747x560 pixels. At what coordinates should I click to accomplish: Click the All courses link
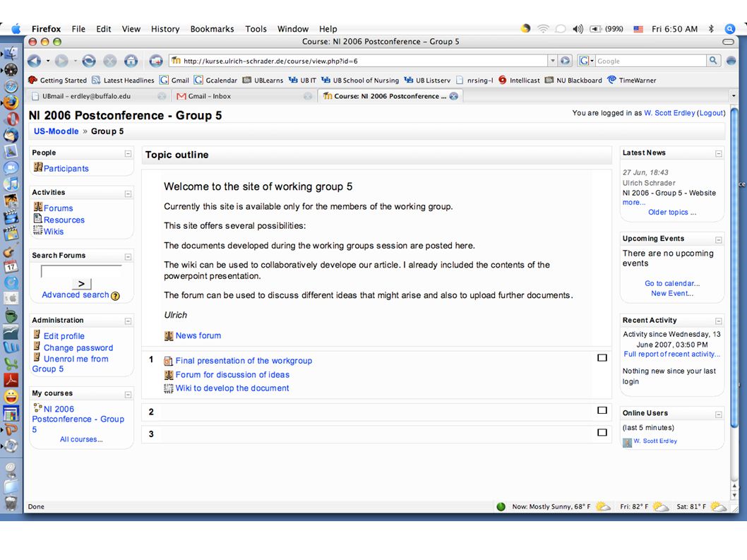[81, 439]
